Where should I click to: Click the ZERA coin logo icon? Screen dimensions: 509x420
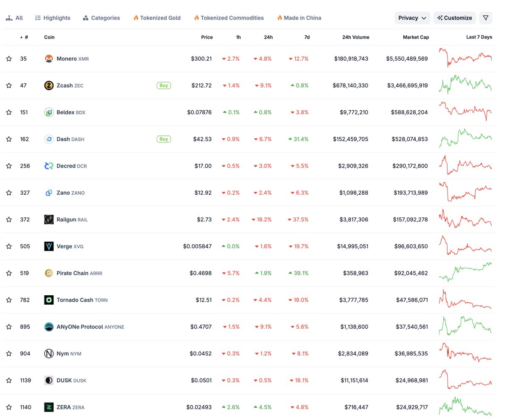pyautogui.click(x=49, y=407)
